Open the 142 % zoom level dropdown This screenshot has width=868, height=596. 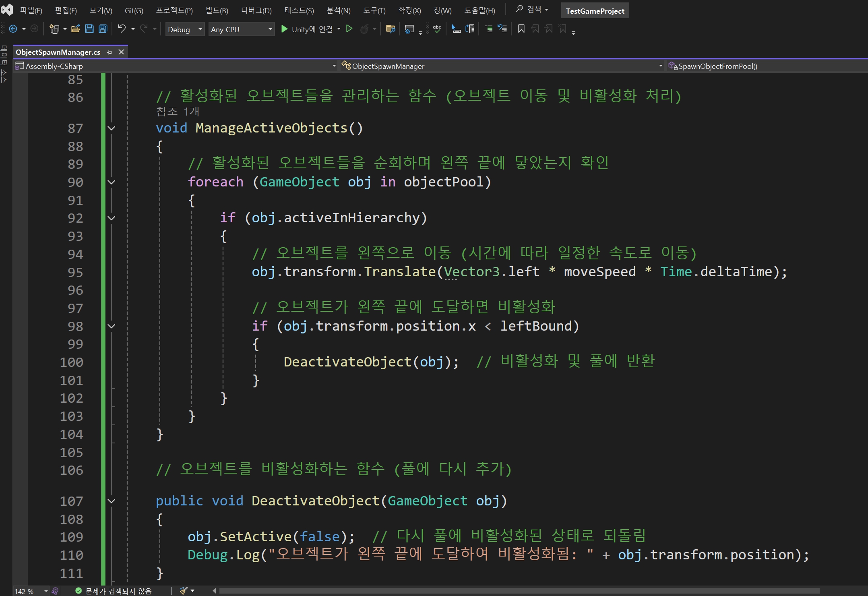pos(45,591)
